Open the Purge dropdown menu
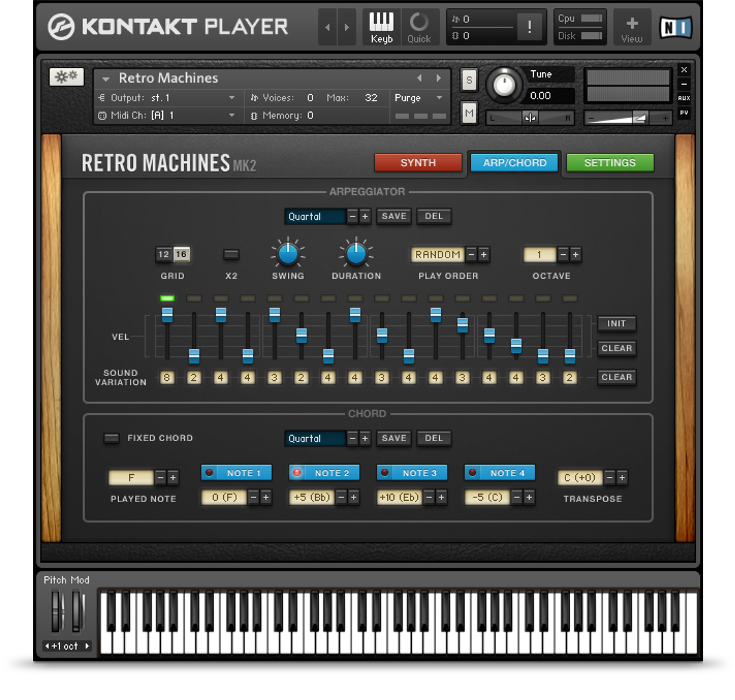 coord(418,98)
